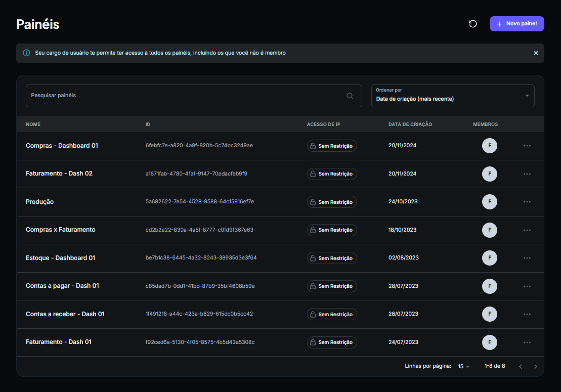Click Sem Restrição badge for Contas a receber
This screenshot has width=561, height=392.
[x=332, y=314]
